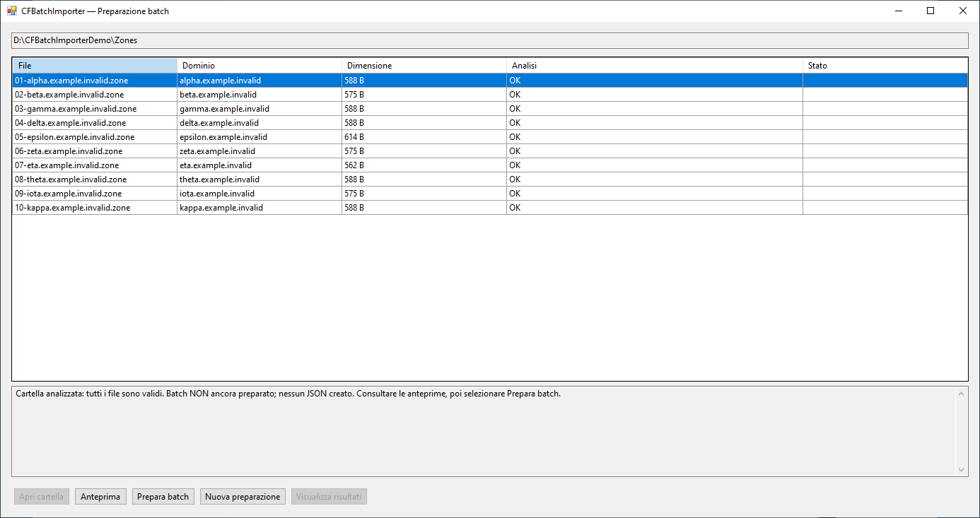Maximize the CFBatchImporter window
The image size is (980, 518).
931,11
